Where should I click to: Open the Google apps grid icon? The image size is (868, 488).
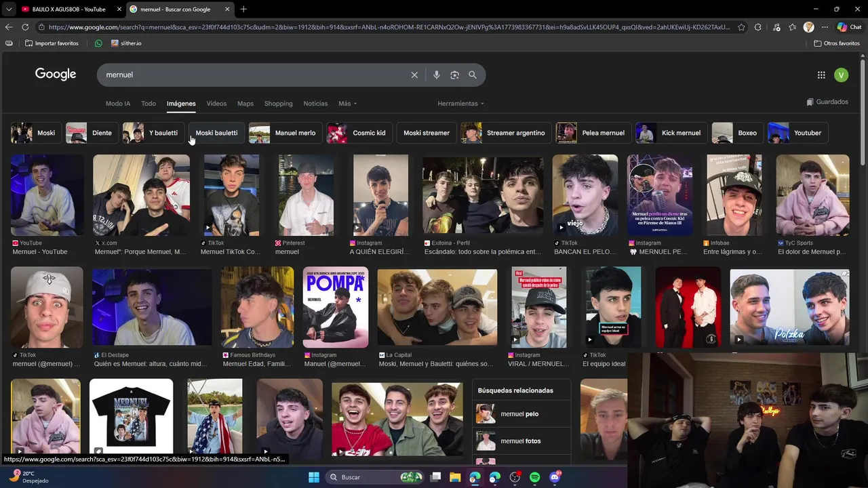(x=821, y=75)
